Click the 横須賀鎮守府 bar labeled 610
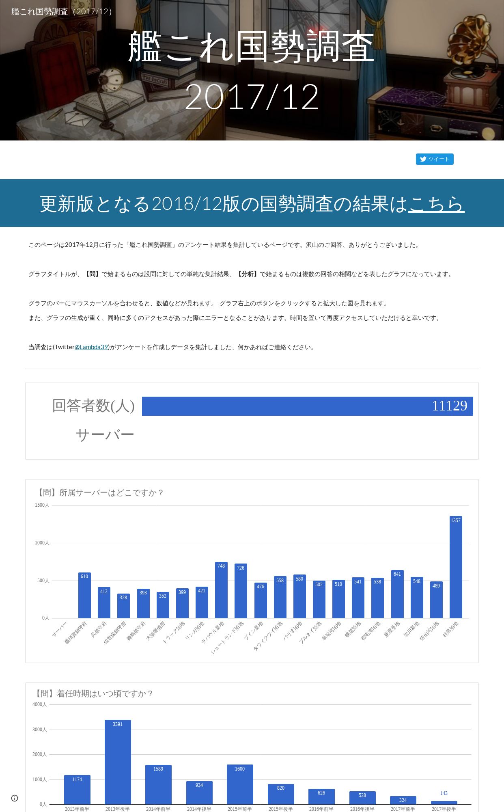 (84, 595)
